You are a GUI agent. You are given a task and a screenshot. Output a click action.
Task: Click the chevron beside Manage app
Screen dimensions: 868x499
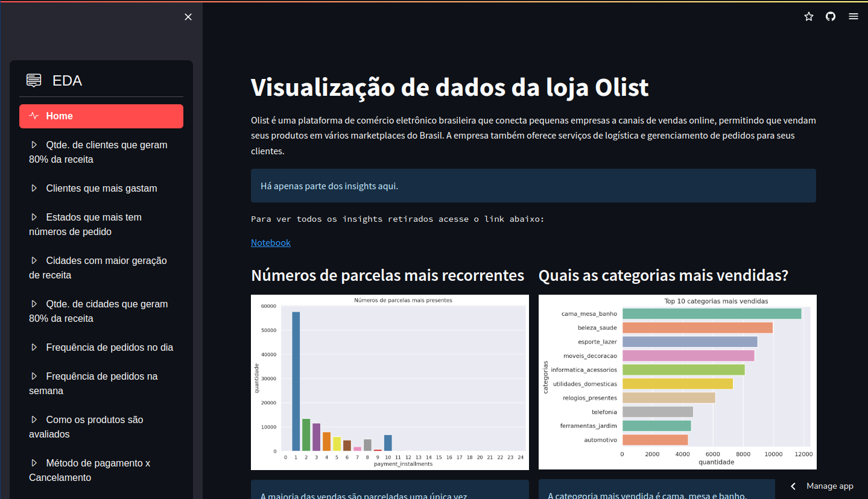tap(793, 486)
